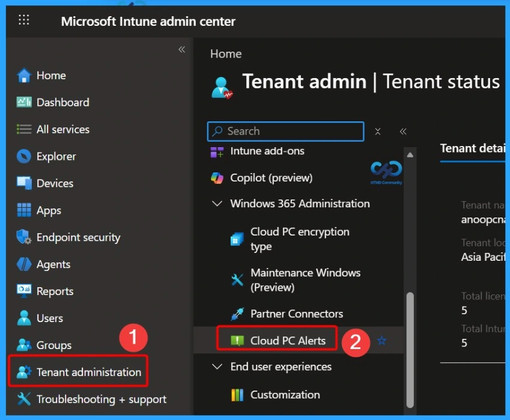510x420 pixels.
Task: Focus the Search input field
Action: point(285,131)
